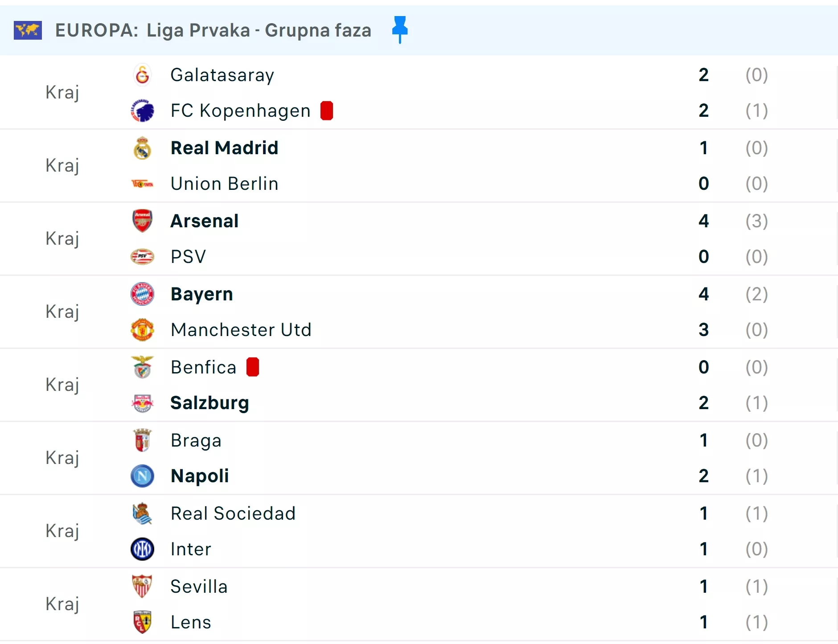This screenshot has width=838, height=644.
Task: Click FC Kopenhagen red card indicator
Action: [x=327, y=111]
